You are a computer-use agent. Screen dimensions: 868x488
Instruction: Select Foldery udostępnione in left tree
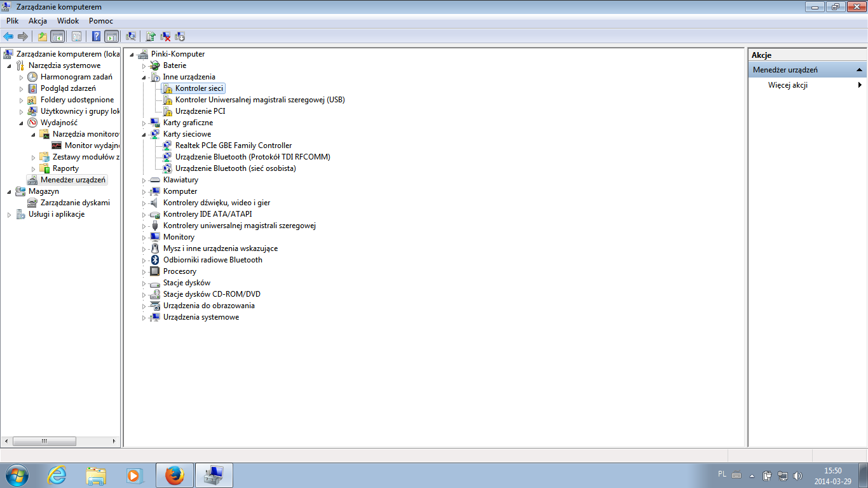(77, 100)
